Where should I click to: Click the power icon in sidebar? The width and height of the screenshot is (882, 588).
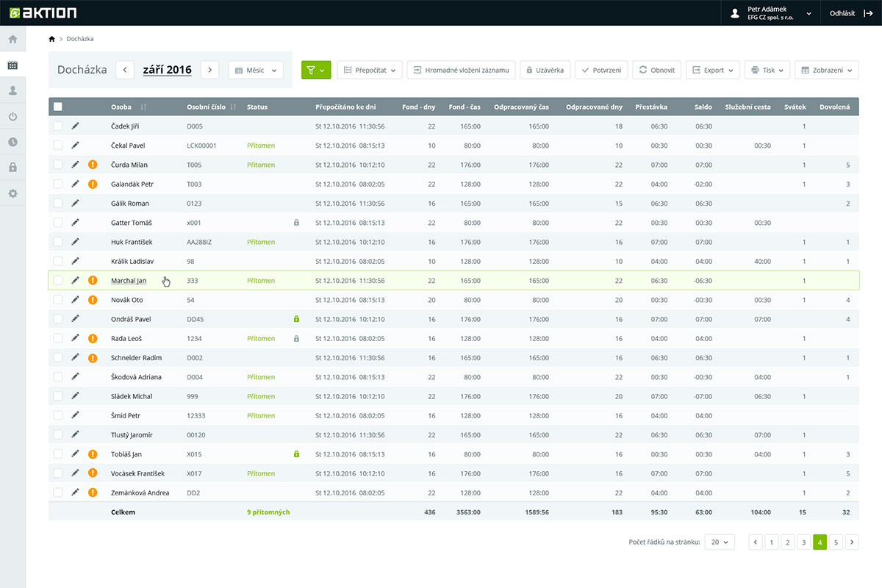[x=12, y=116]
